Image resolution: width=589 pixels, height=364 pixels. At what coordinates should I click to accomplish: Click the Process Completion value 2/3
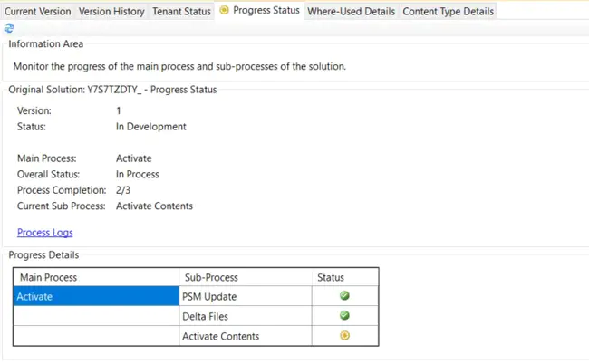point(125,190)
